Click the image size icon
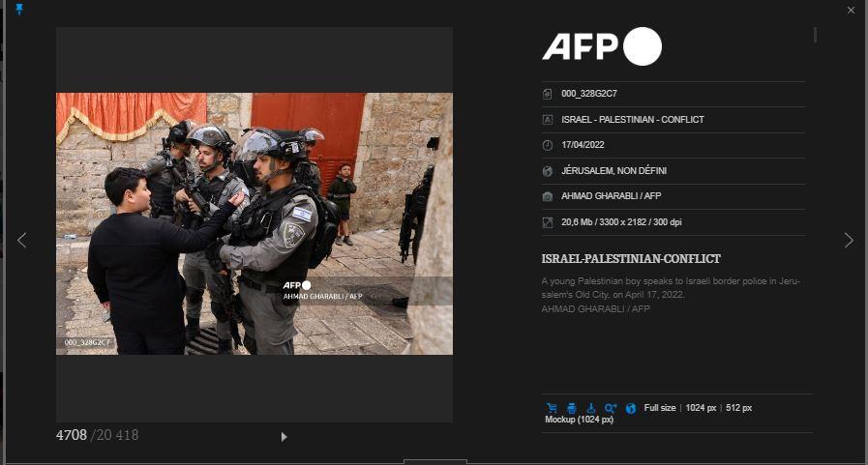The height and width of the screenshot is (465, 868). [x=548, y=222]
